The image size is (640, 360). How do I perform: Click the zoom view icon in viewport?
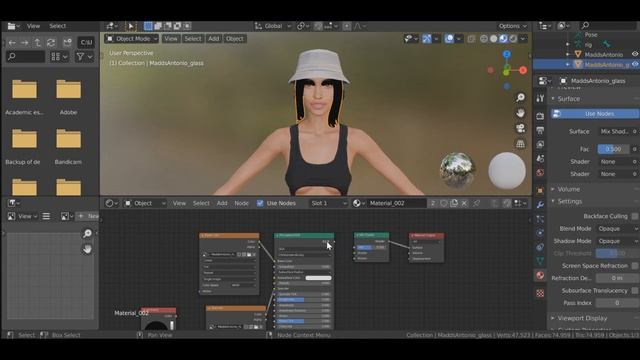[x=520, y=97]
